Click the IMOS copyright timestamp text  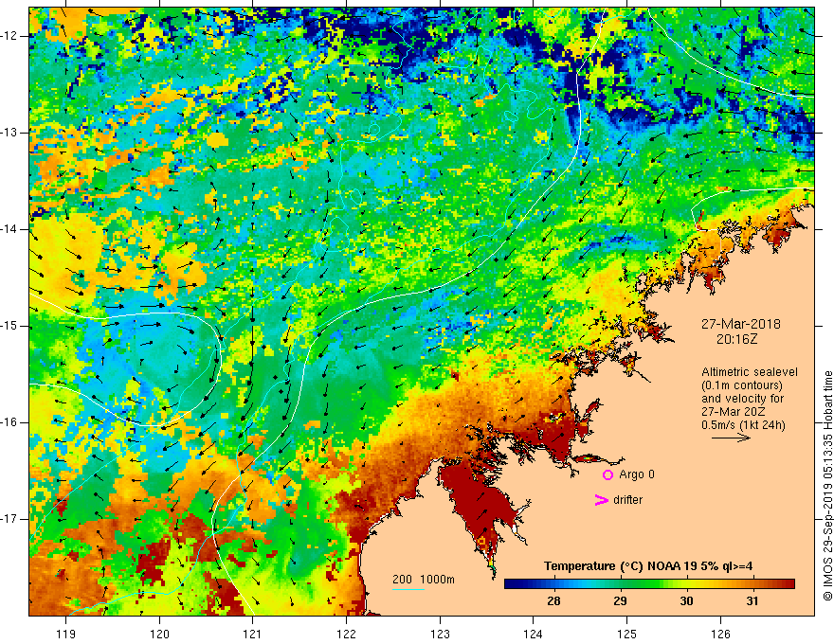coord(827,486)
